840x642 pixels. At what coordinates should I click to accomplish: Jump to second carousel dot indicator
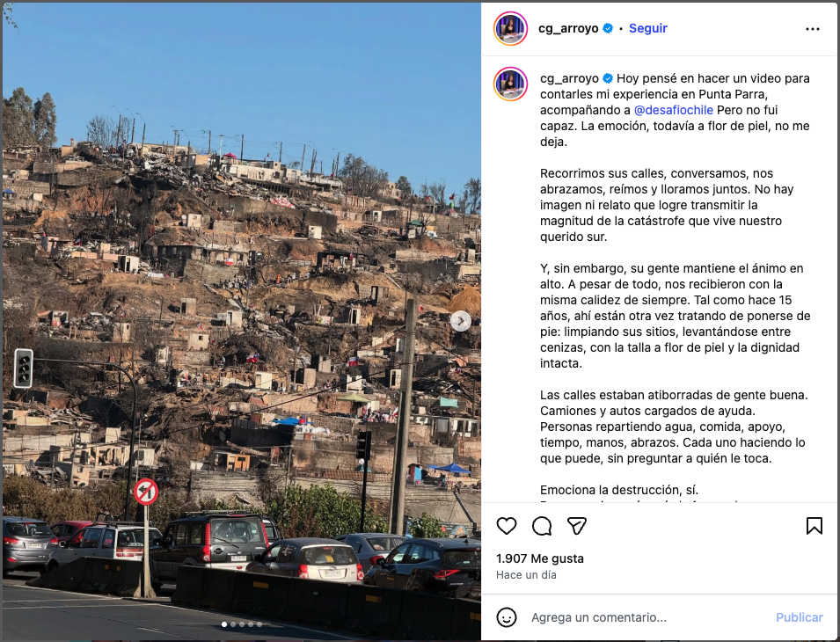[x=233, y=624]
